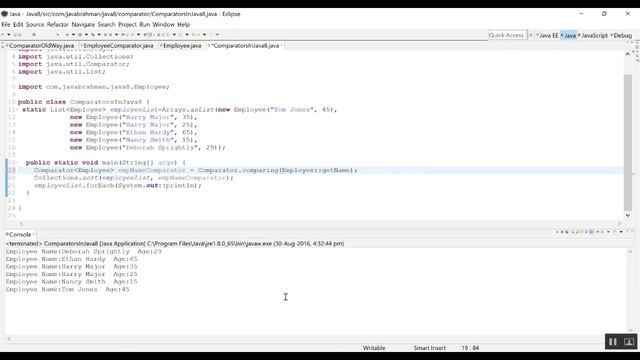Open the Project menu
The height and width of the screenshot is (360, 640).
point(127,24)
